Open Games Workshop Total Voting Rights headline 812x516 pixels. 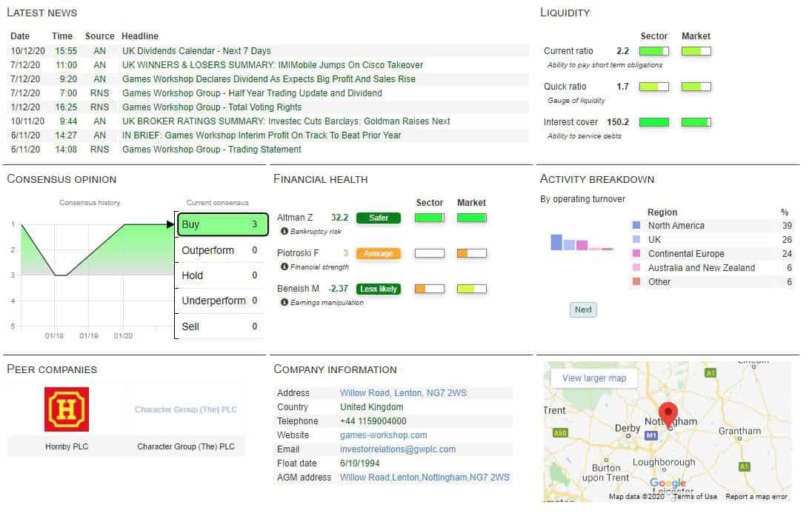click(212, 107)
